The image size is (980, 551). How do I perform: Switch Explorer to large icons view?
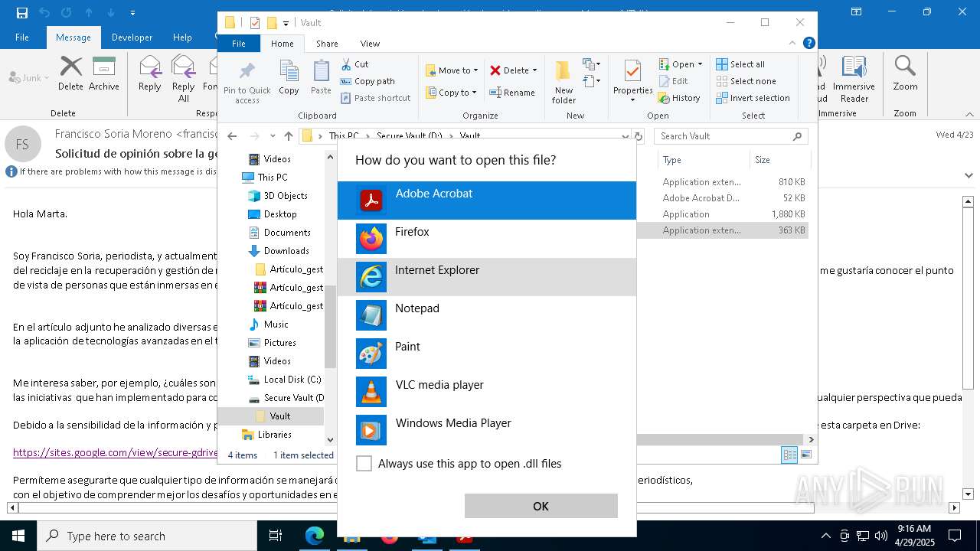(805, 455)
